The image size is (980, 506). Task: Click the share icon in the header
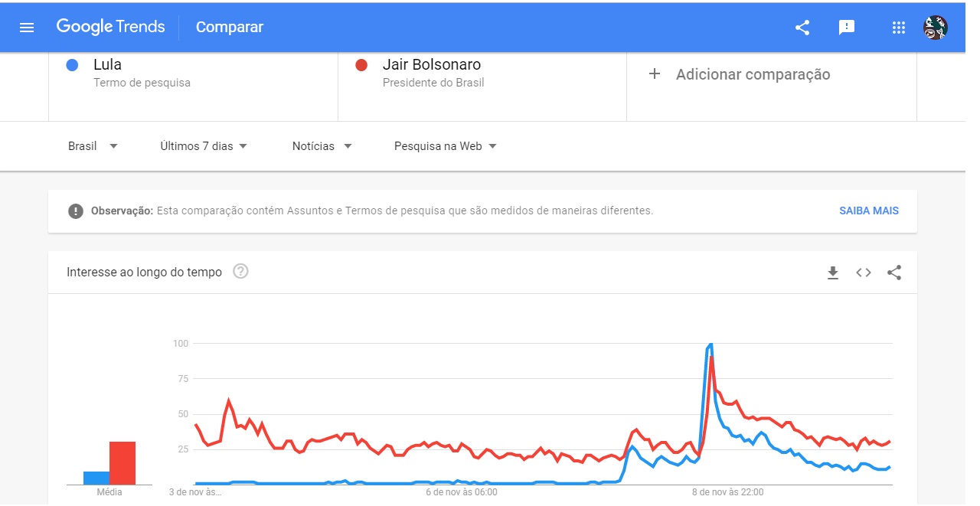point(802,28)
